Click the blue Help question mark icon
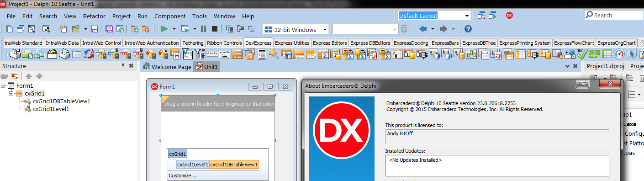Image resolution: width=644 pixels, height=181 pixels. pyautogui.click(x=468, y=29)
